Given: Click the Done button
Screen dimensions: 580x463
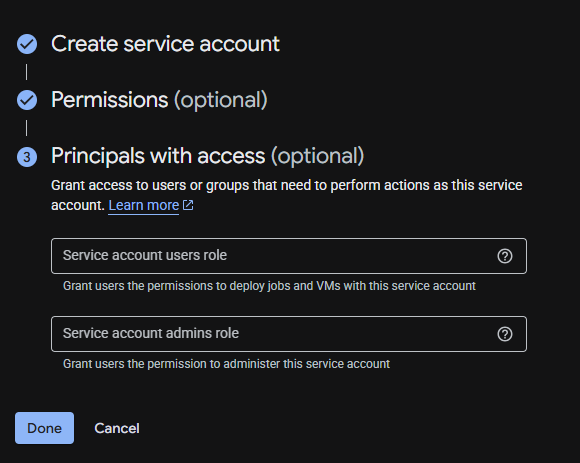Looking at the screenshot, I should (44, 428).
